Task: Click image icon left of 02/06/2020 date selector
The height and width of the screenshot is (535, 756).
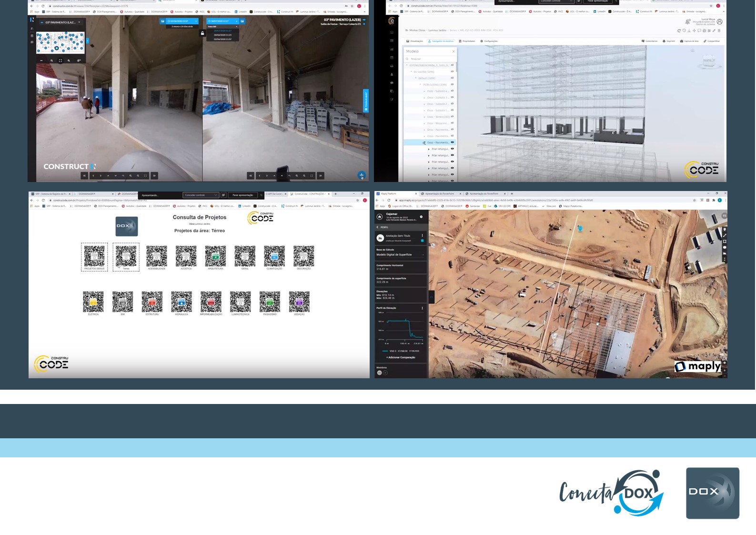Action: pyautogui.click(x=162, y=21)
